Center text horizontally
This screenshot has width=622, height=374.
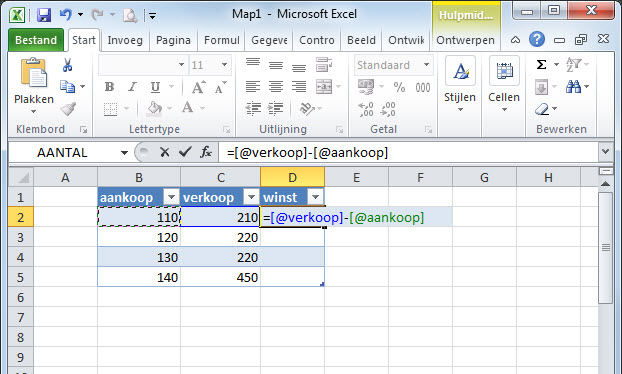pos(276,86)
